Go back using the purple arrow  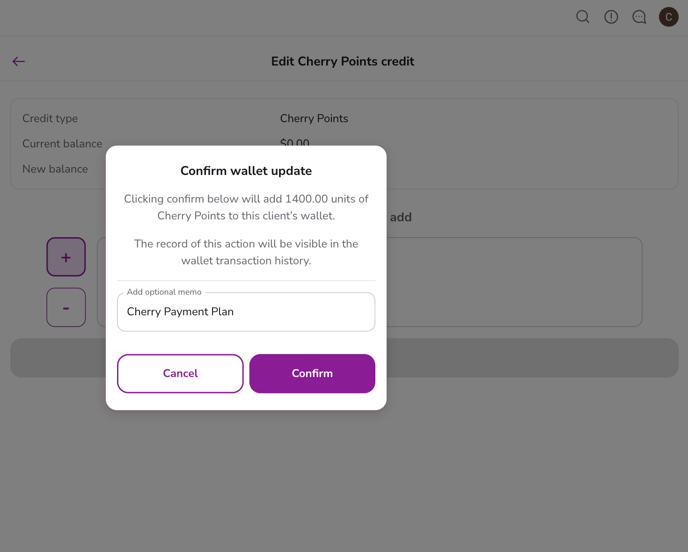(19, 61)
